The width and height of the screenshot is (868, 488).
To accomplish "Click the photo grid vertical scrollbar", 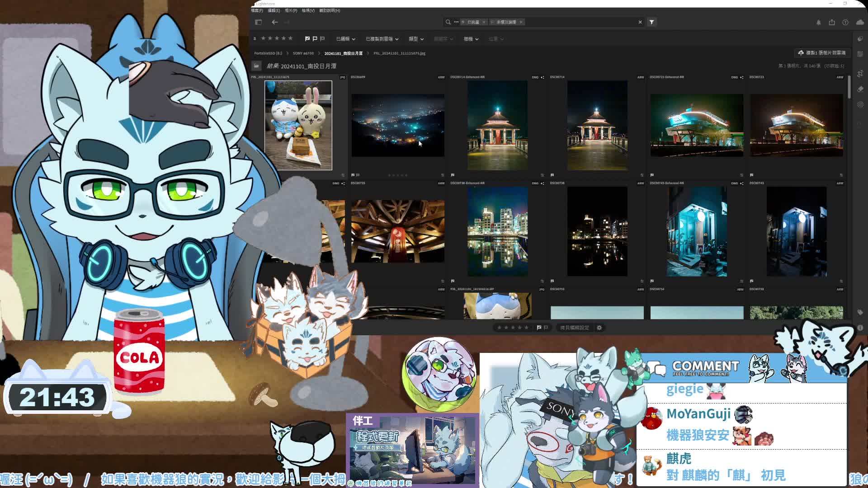I will pyautogui.click(x=849, y=87).
